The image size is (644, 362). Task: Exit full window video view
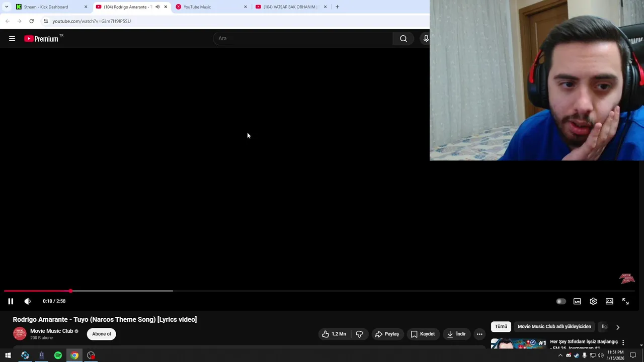(625, 301)
